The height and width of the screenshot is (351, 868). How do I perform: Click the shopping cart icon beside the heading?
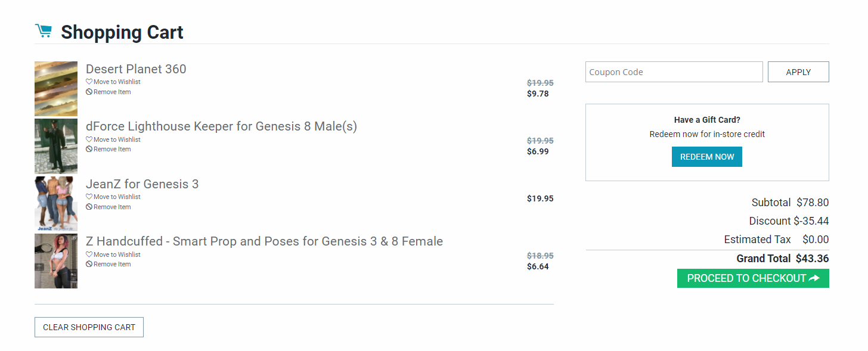click(44, 31)
